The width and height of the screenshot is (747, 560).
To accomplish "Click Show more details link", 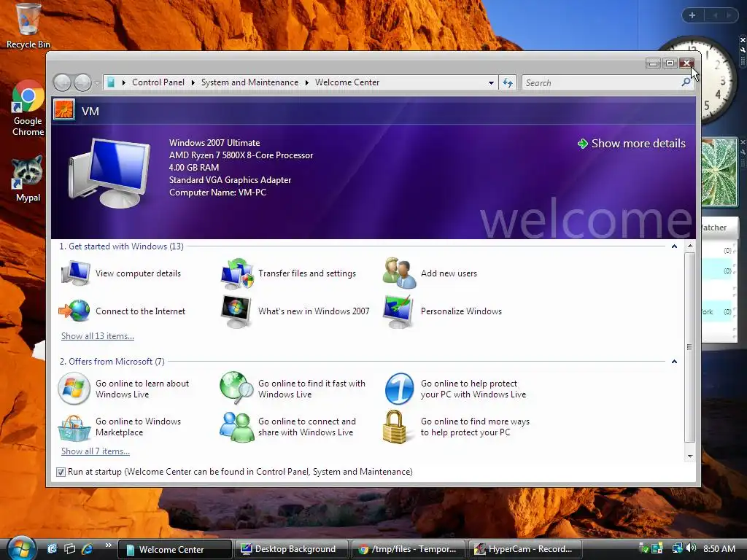I will coord(631,144).
